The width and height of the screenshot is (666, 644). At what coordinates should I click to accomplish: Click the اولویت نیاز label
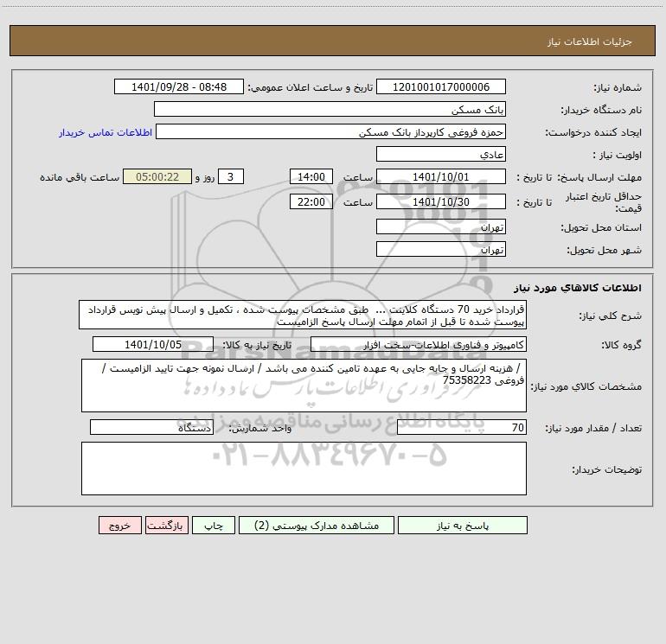click(x=618, y=155)
